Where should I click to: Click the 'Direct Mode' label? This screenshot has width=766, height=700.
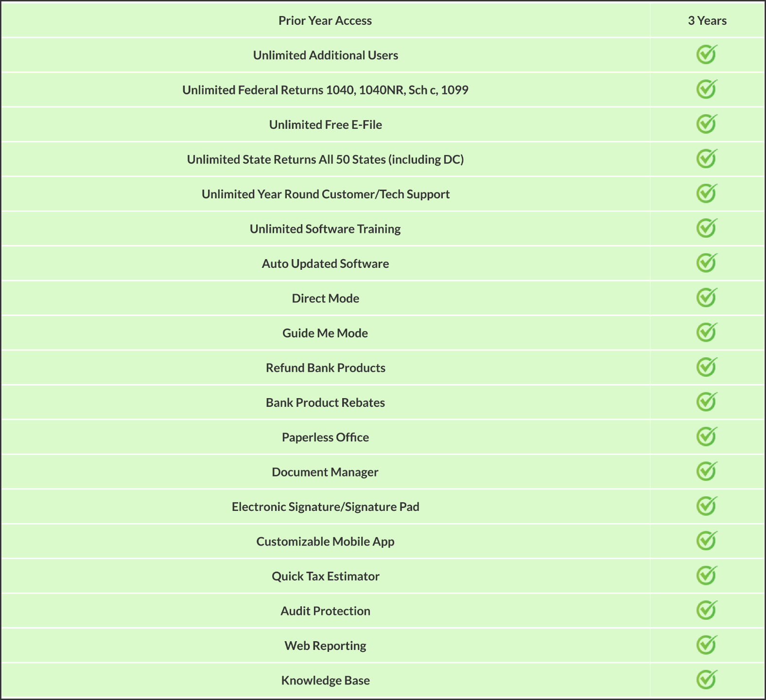pyautogui.click(x=326, y=298)
